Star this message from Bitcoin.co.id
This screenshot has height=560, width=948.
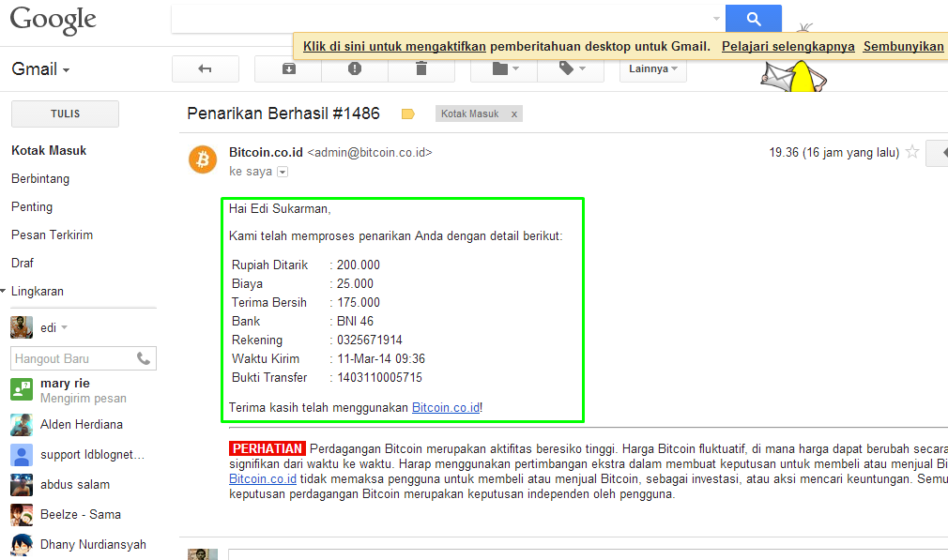point(912,152)
